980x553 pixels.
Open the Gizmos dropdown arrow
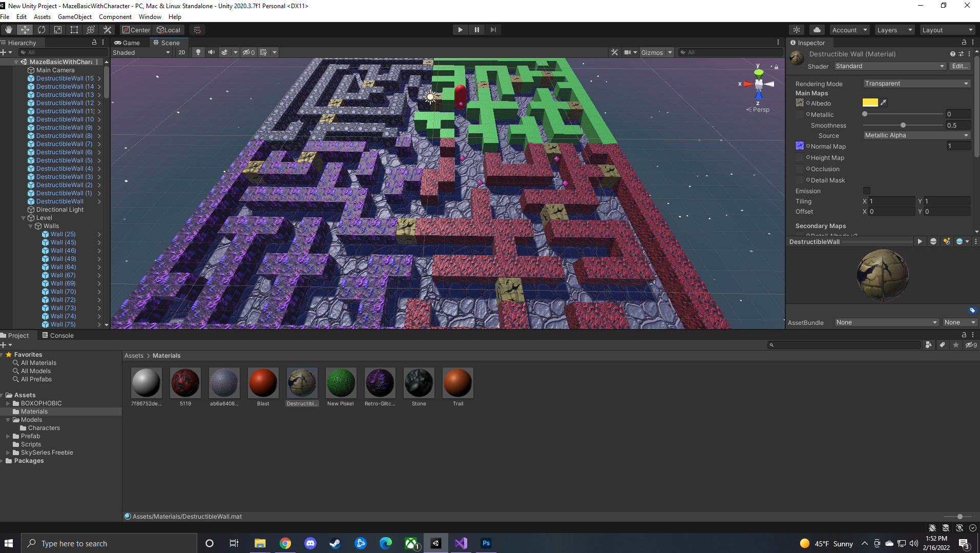[670, 52]
